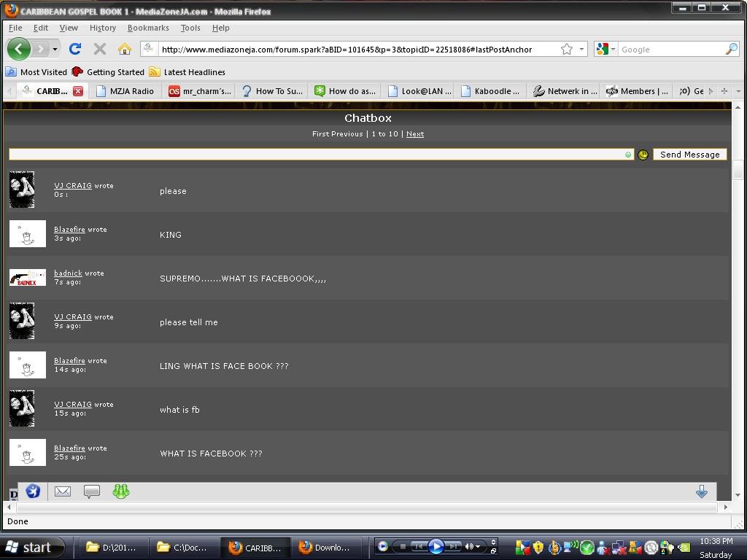Open the Help menu

tap(220, 28)
